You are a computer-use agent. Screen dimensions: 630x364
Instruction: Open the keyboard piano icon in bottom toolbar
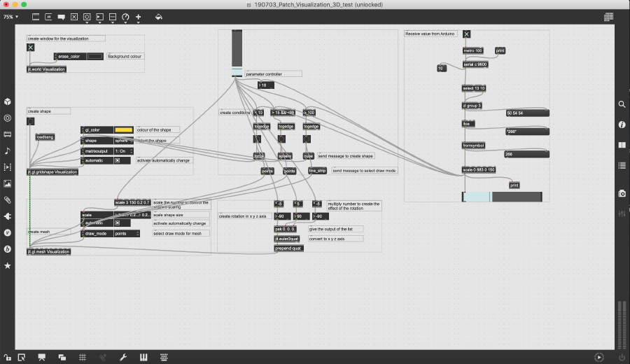[x=144, y=357]
